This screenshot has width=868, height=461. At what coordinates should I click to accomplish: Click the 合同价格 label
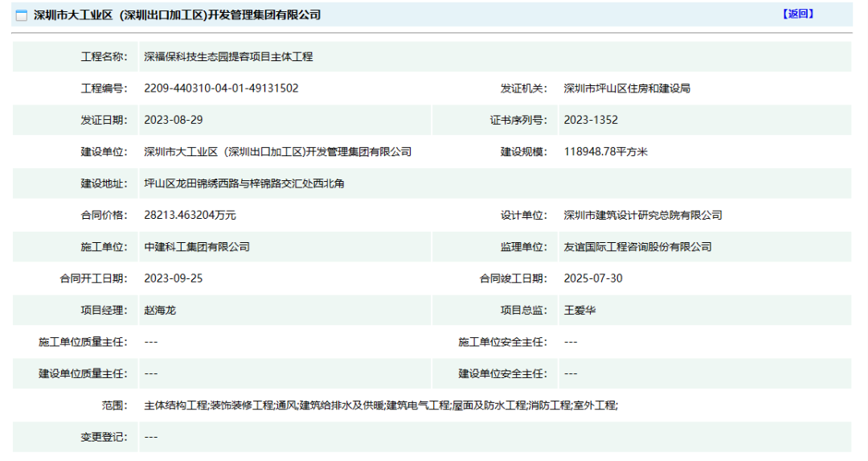(104, 215)
